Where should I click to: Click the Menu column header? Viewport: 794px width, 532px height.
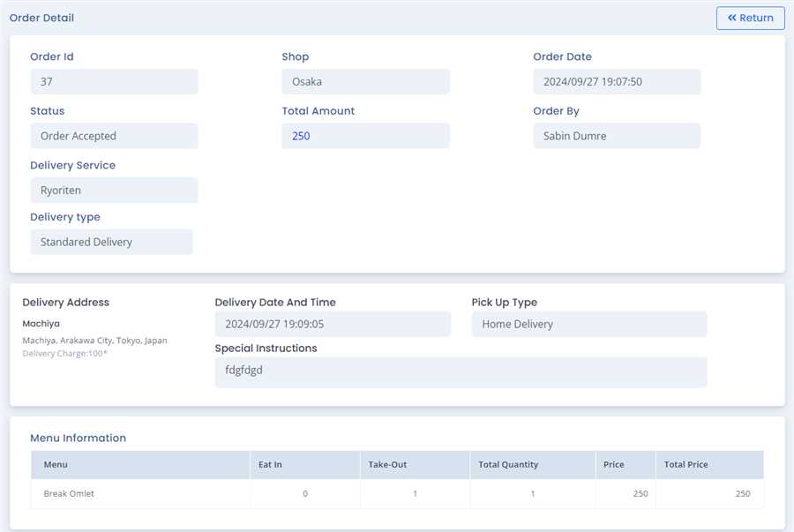tap(56, 465)
